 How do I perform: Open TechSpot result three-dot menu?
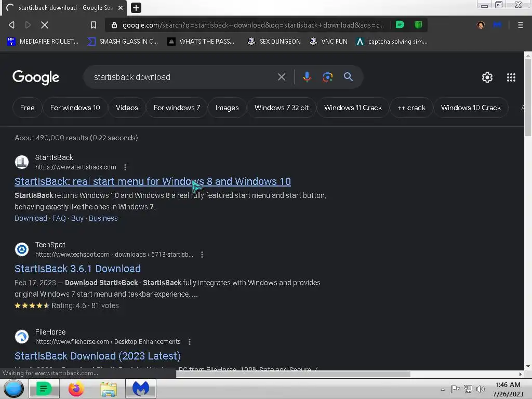tap(202, 255)
